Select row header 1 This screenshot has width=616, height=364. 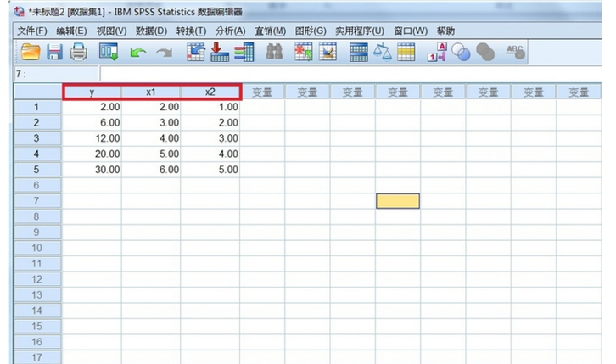[37, 107]
